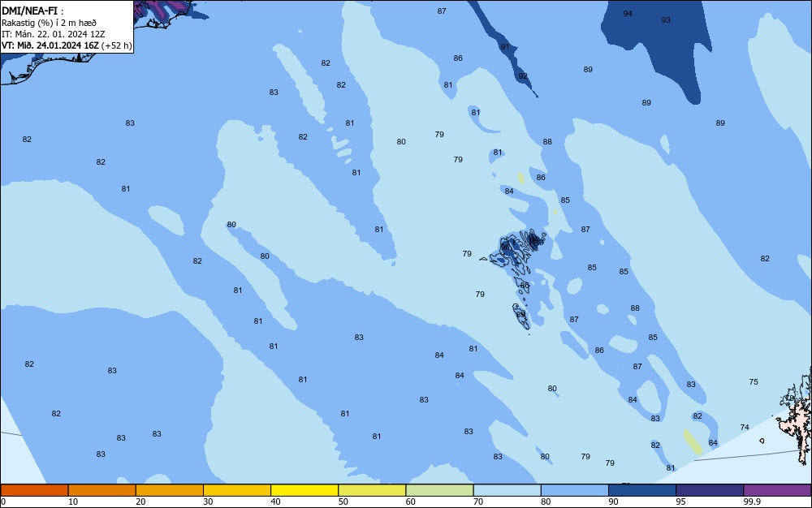Image resolution: width=812 pixels, height=508 pixels.
Task: Click the legend tick label 99.9
Action: click(752, 502)
